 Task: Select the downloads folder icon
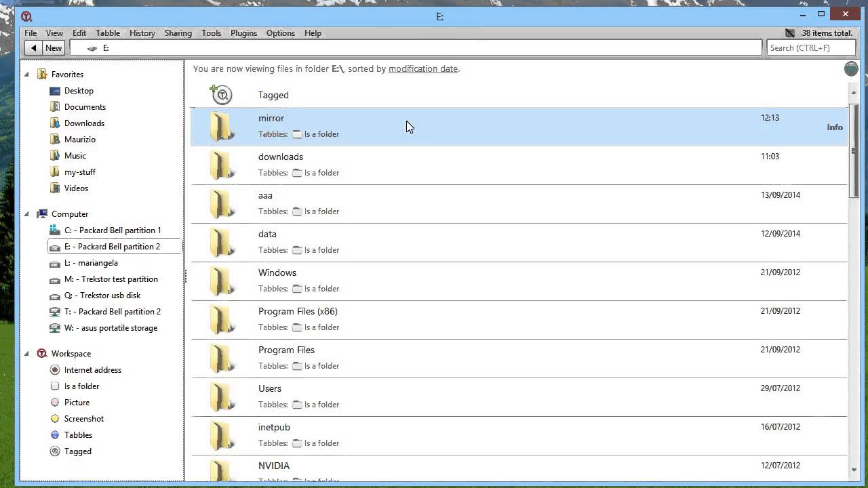tap(222, 165)
